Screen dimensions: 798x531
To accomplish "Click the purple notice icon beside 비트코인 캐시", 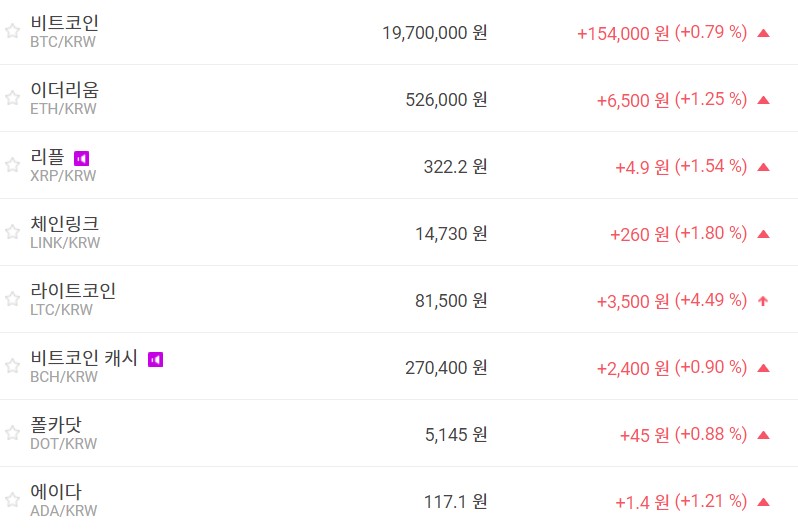I will click(x=155, y=359).
